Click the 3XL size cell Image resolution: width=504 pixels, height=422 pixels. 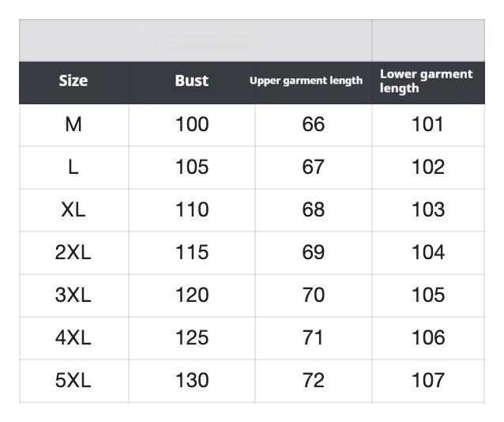(x=73, y=295)
